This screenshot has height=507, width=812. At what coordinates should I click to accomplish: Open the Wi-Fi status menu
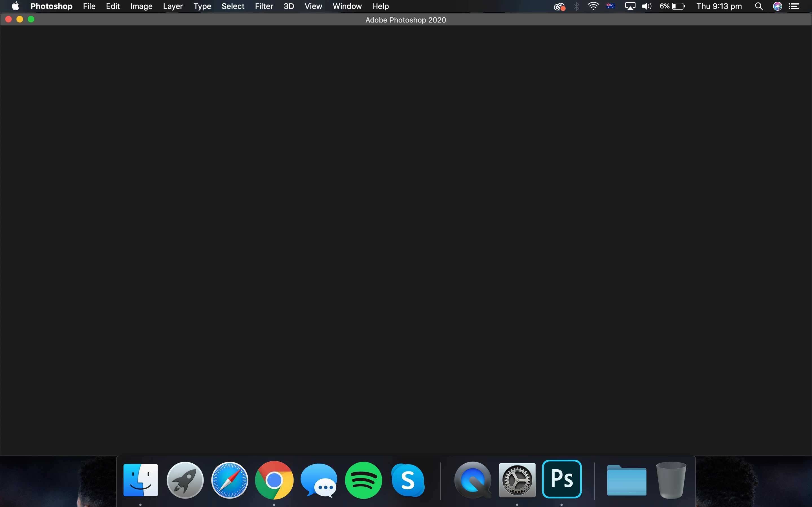tap(593, 6)
